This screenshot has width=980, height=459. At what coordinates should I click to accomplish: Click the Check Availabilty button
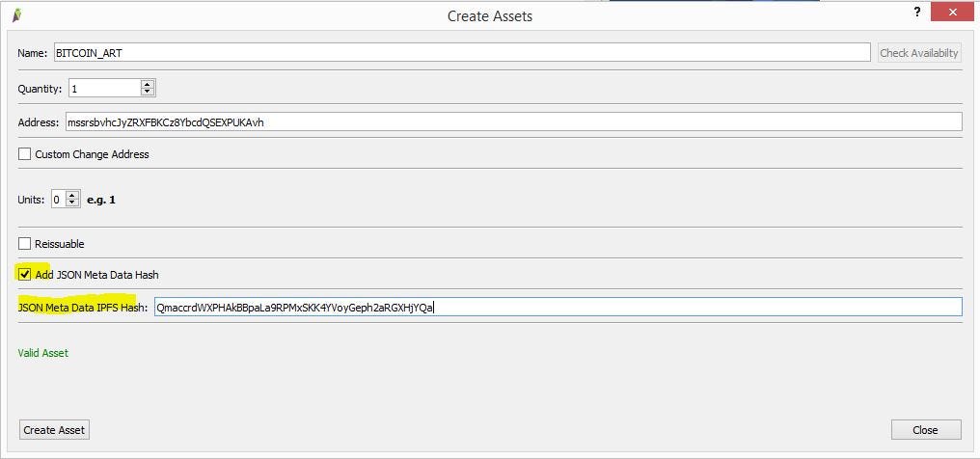[918, 52]
